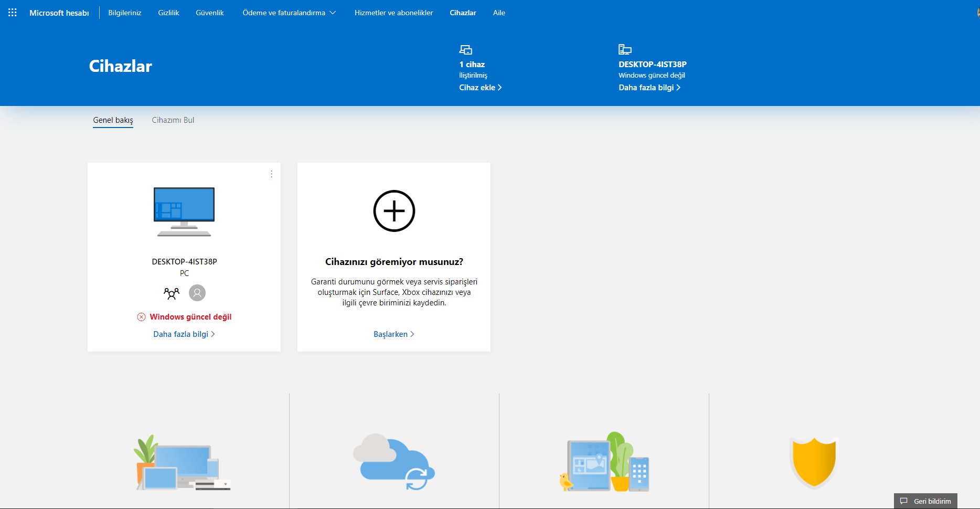This screenshot has height=509, width=980.
Task: Open Hizmetler ve abonelikler
Action: [x=393, y=13]
